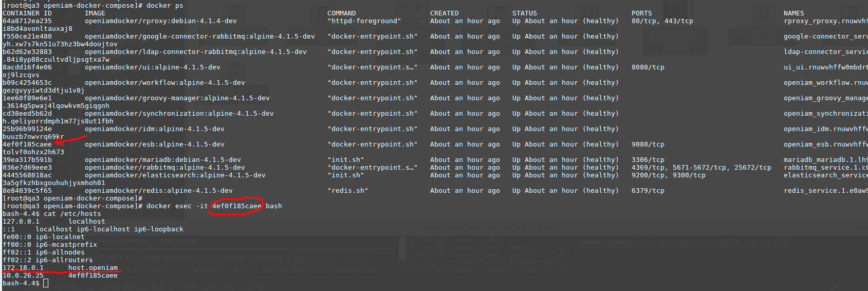Screen dimensions: 868x291
Task: Select the host.openiam hosts entry
Action: pos(93,268)
